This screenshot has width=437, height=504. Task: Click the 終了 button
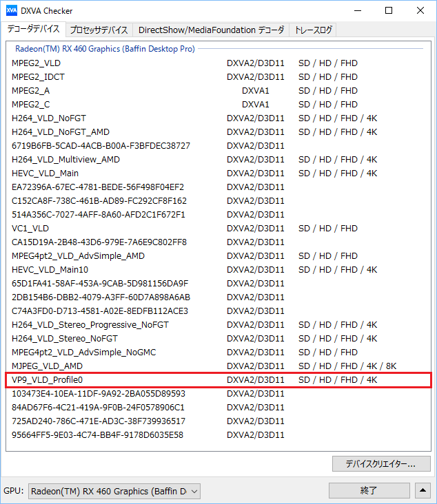pyautogui.click(x=369, y=491)
